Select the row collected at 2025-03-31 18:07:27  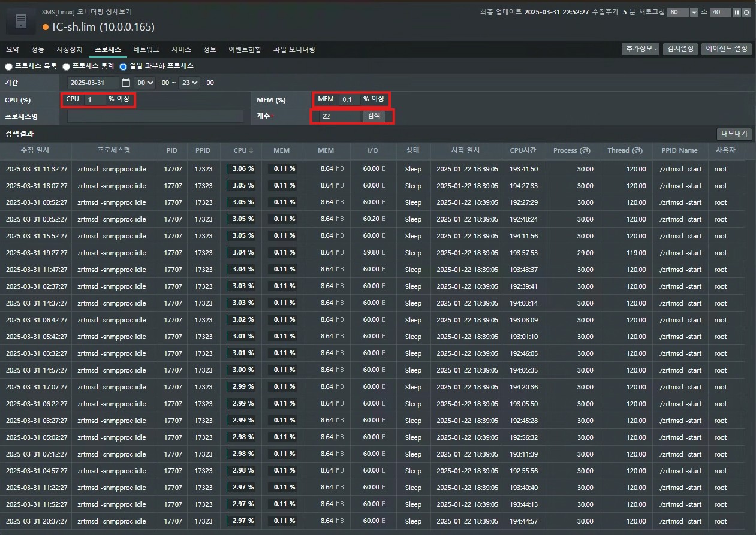click(372, 186)
